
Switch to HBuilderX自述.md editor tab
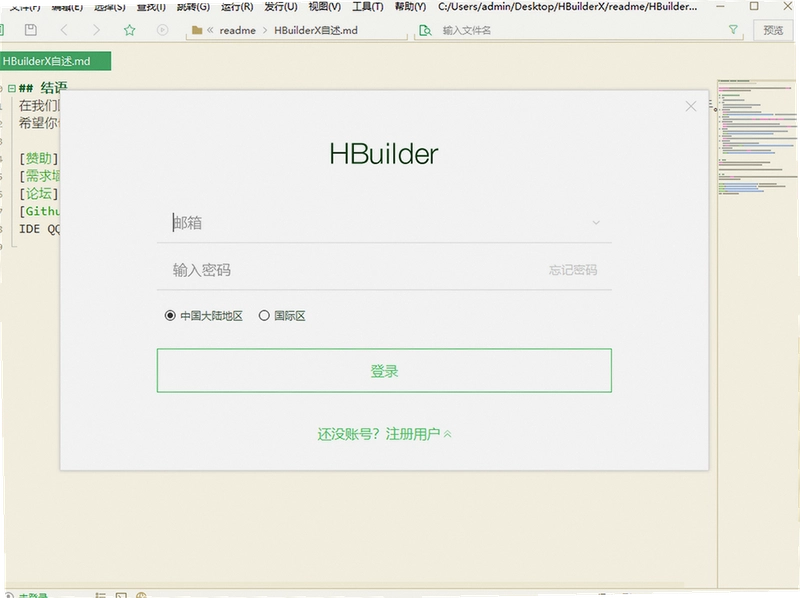[x=55, y=61]
